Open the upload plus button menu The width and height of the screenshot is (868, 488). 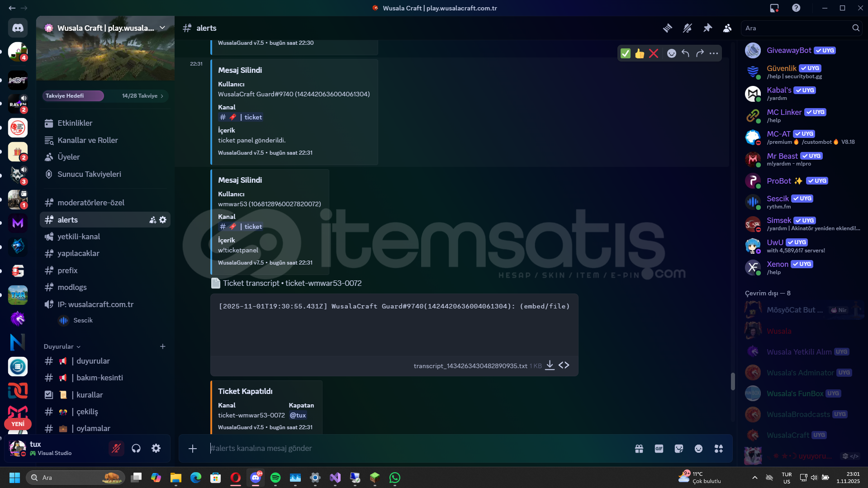(193, 448)
